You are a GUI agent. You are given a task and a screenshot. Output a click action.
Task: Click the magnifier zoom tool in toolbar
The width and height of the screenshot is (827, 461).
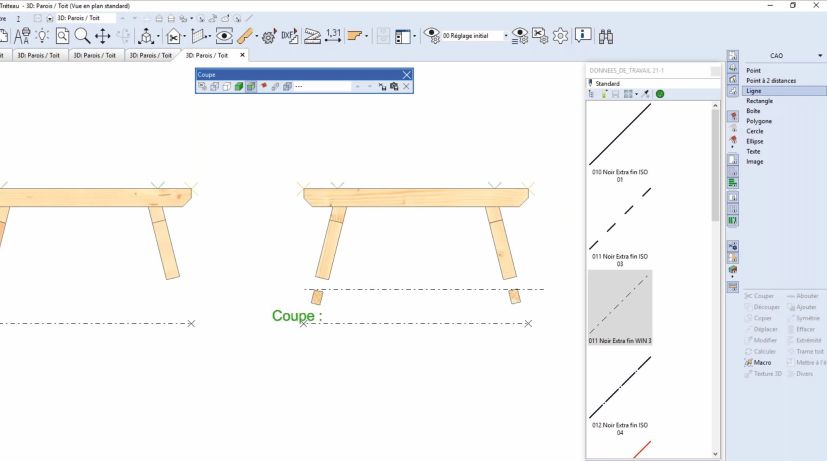[x=82, y=36]
